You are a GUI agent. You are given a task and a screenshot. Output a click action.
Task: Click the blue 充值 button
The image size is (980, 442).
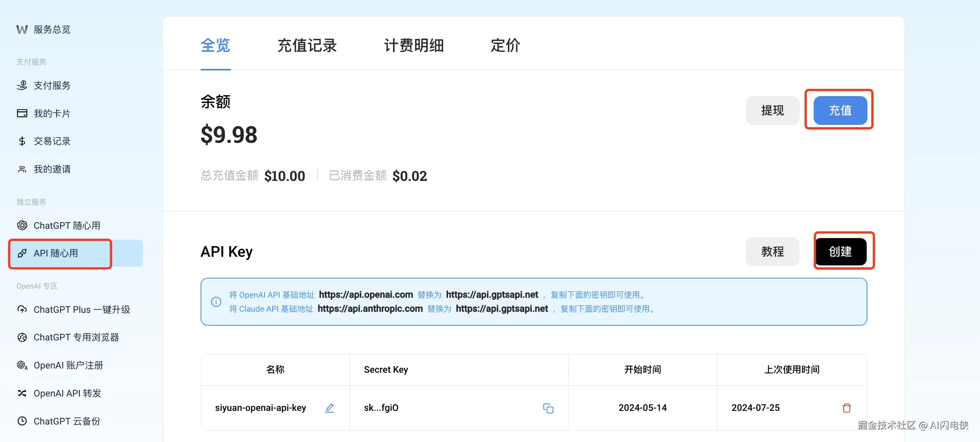click(840, 110)
